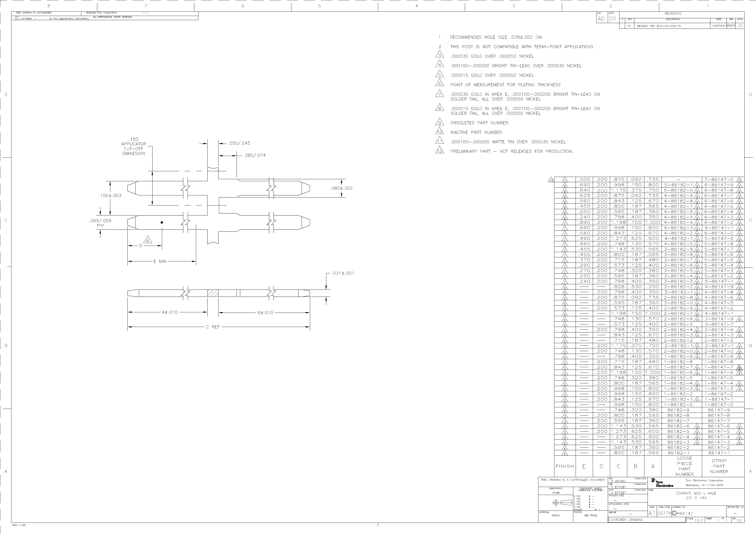Click the CUSTOMER DRAWING label

pos(626,520)
